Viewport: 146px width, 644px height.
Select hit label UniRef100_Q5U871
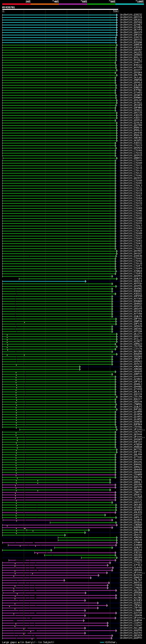click(131, 495)
